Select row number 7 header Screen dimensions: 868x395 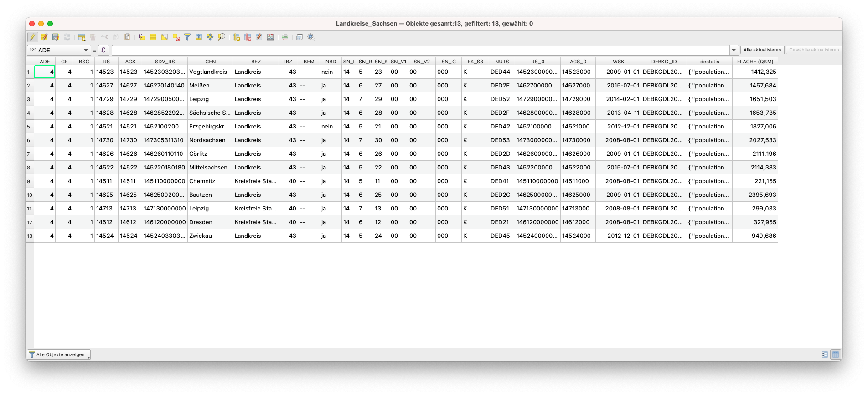coord(30,154)
